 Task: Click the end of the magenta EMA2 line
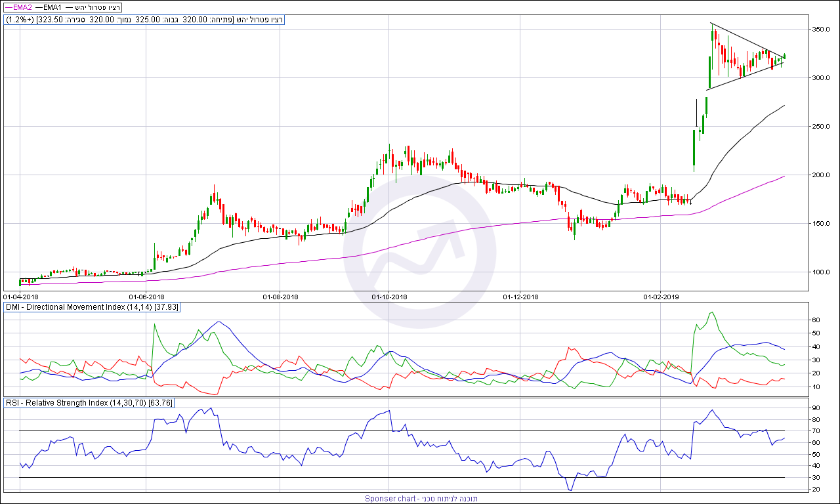(784, 176)
